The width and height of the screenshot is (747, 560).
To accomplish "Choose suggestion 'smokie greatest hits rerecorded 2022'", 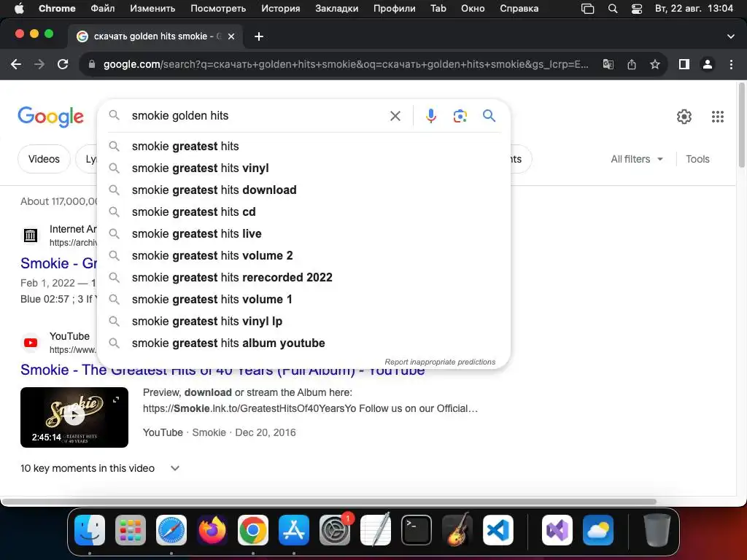I will [303, 278].
